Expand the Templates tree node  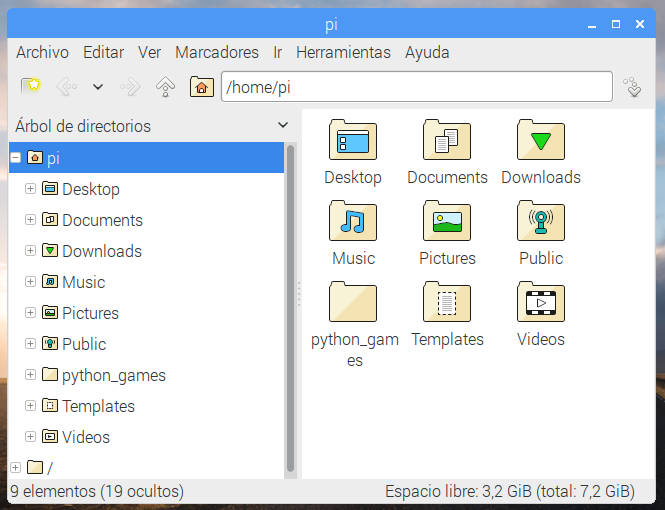(30, 406)
